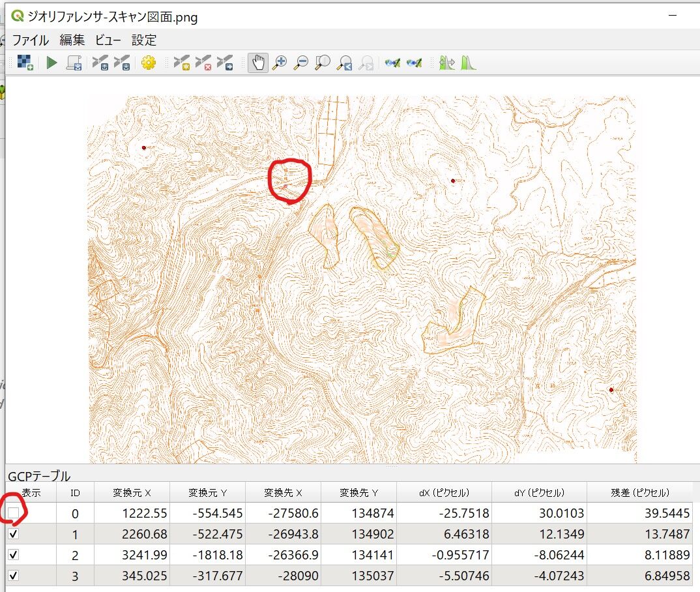Uncheck the checkbox for GCP ID 1

coord(14,533)
